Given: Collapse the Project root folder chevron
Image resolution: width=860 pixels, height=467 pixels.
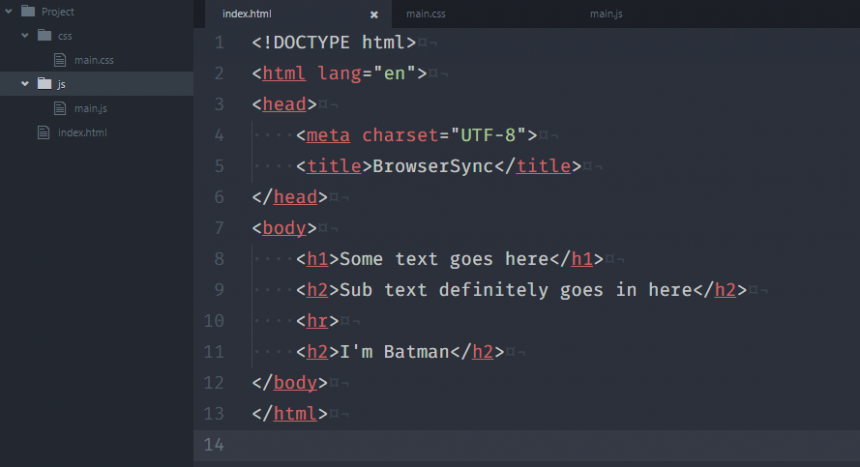Looking at the screenshot, I should tap(9, 12).
